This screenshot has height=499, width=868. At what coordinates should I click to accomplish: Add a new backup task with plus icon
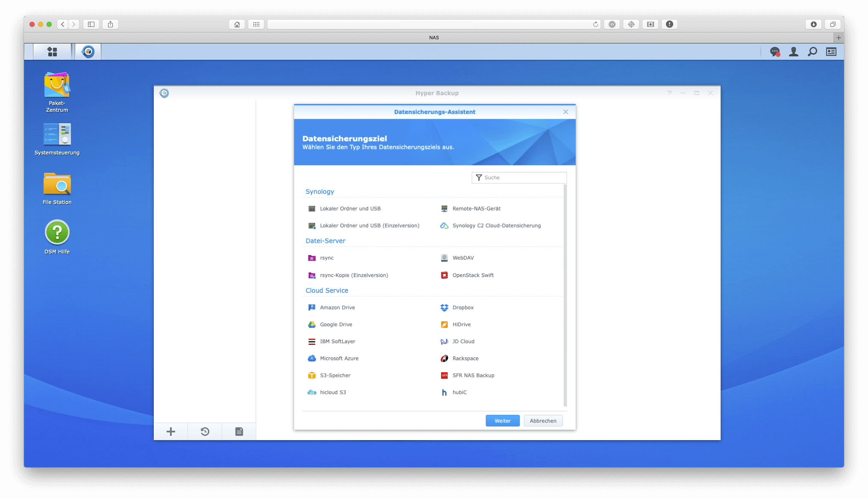[x=171, y=432]
